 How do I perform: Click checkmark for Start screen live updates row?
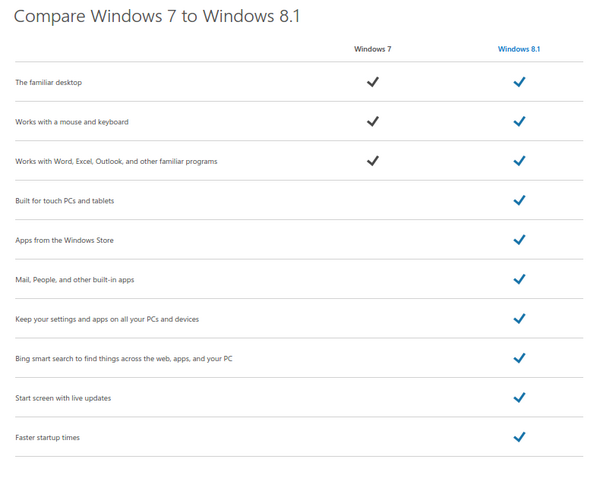(x=519, y=397)
